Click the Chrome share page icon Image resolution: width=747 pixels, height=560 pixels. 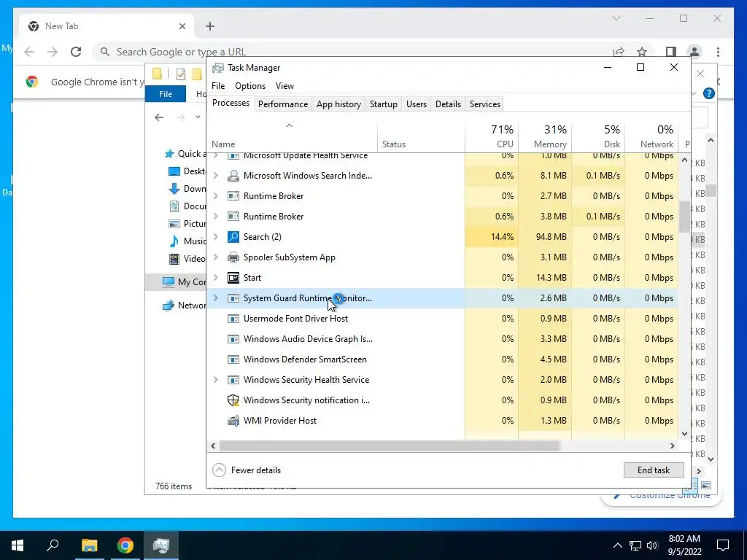point(619,52)
